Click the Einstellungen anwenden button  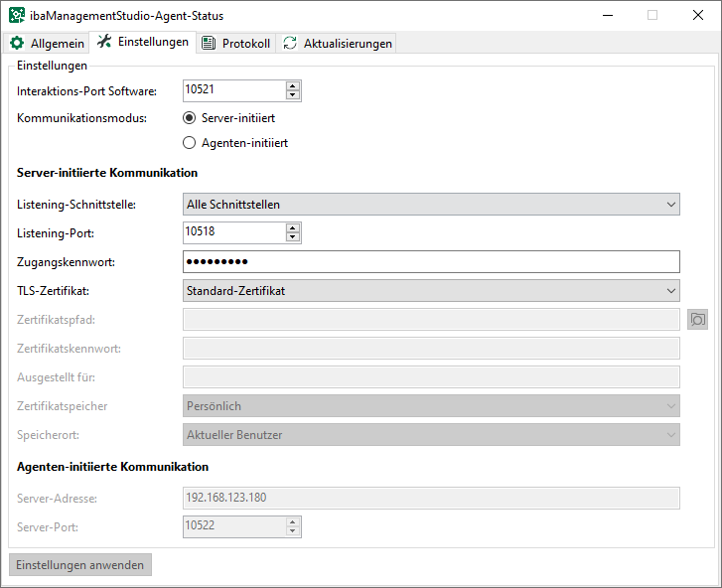tap(80, 565)
